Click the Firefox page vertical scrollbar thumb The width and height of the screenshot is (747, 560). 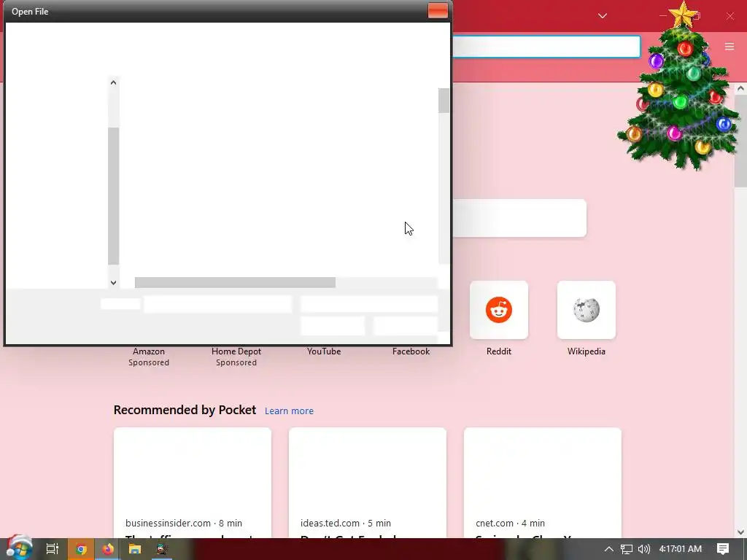[741, 141]
